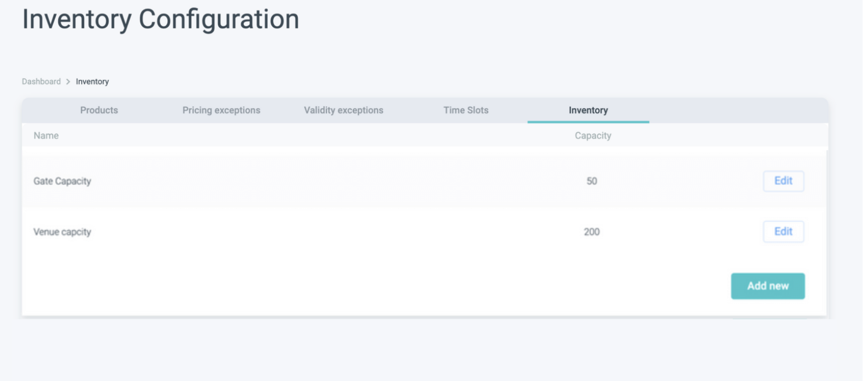
Task: Edit the Gate Capacity entry
Action: [x=783, y=181]
